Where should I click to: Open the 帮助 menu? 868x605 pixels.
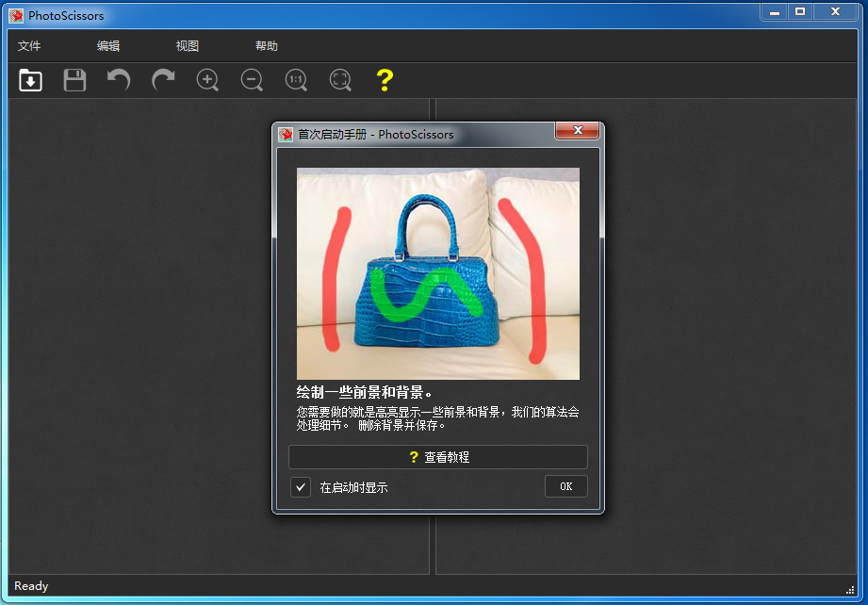click(267, 46)
